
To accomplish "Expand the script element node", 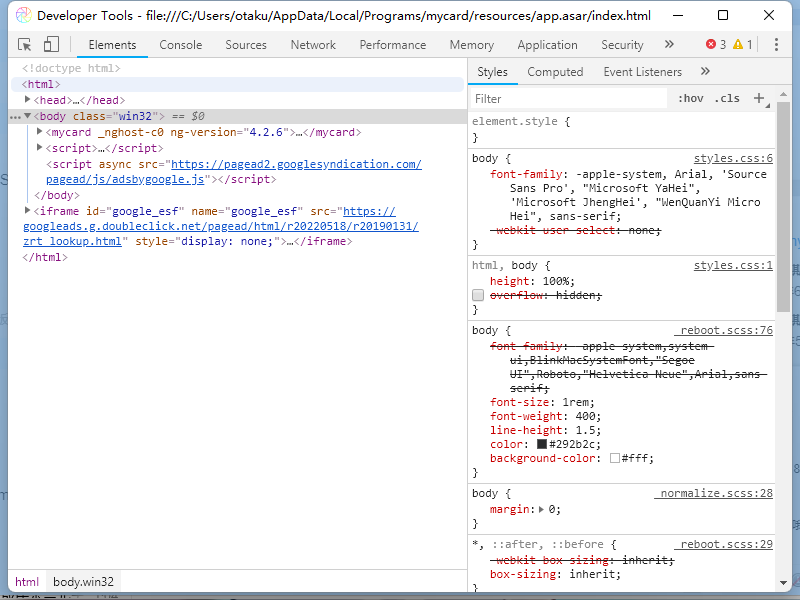I will click(39, 147).
